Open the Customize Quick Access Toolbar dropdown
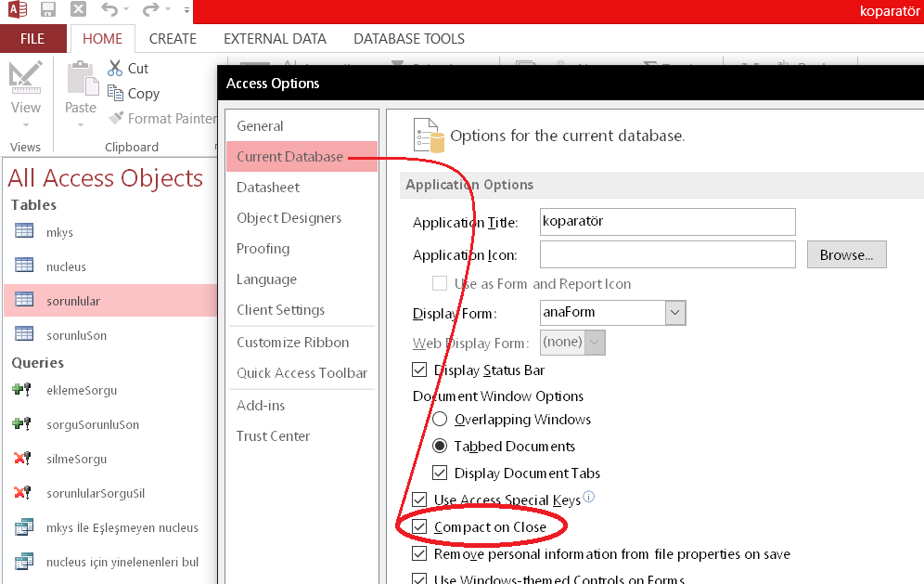 click(186, 11)
